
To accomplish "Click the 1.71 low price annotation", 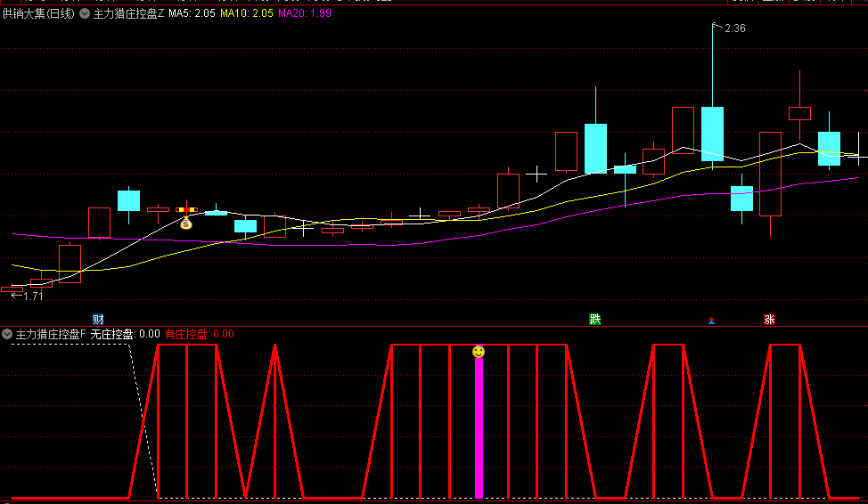I will pyautogui.click(x=32, y=296).
